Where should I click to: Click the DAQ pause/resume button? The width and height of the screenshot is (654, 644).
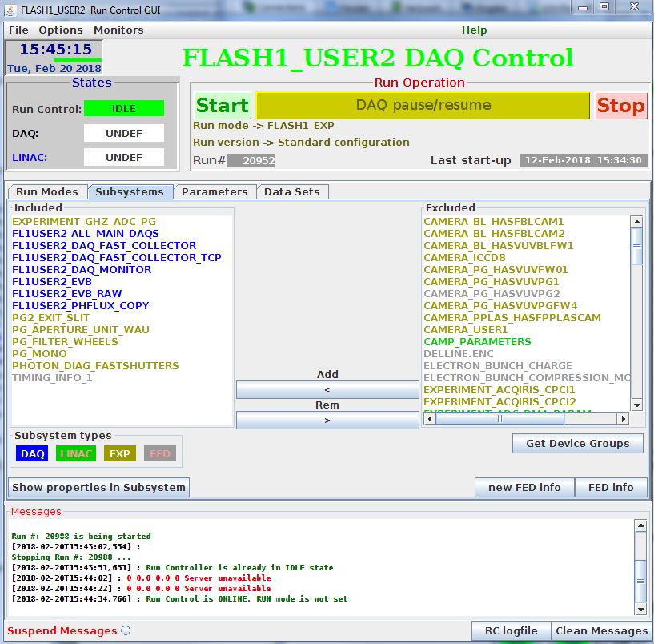[x=423, y=105]
